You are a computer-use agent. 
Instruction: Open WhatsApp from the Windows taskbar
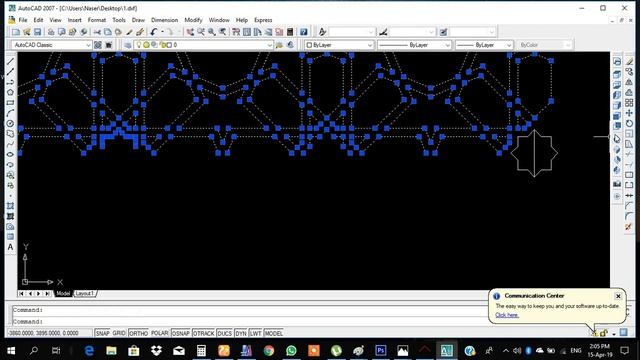[x=291, y=350]
